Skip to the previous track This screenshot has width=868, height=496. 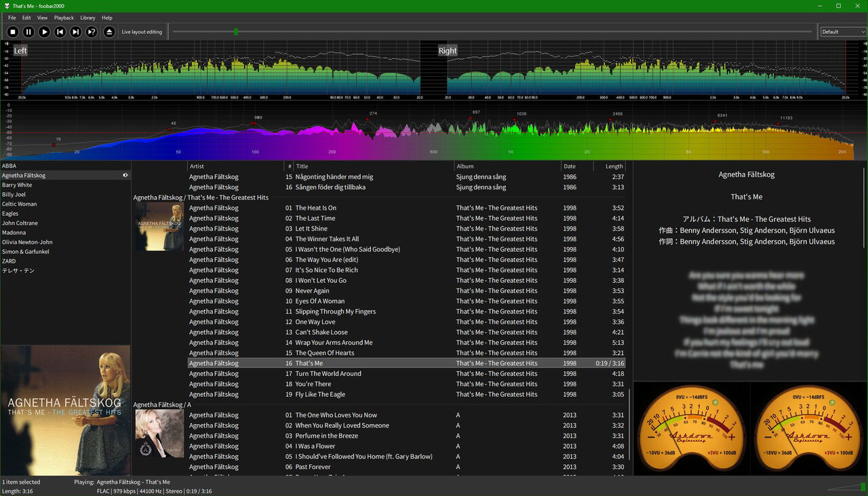point(60,31)
